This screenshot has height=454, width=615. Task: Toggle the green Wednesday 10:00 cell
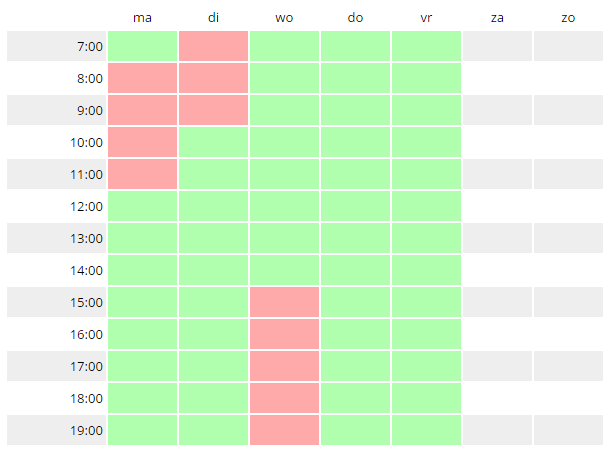(x=284, y=142)
